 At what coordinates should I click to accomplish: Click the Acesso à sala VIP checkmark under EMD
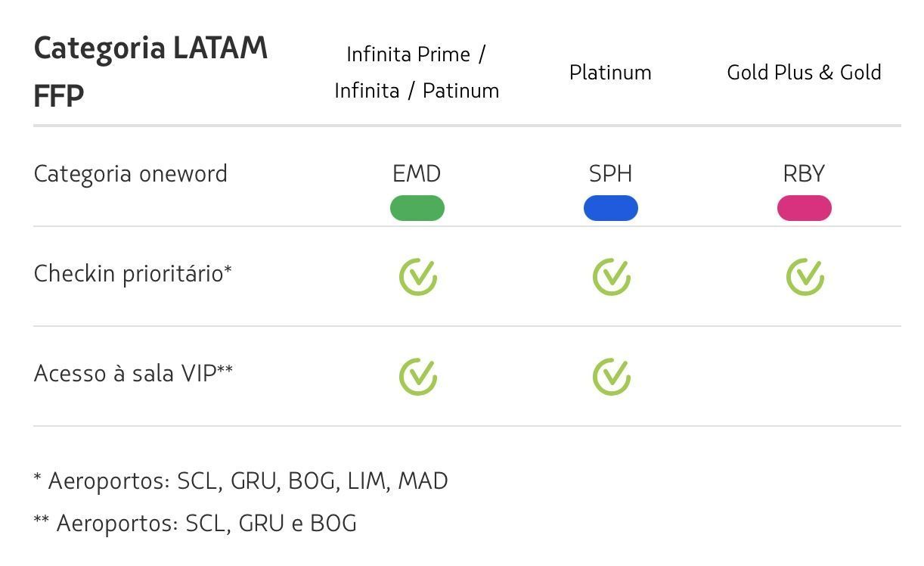point(418,376)
